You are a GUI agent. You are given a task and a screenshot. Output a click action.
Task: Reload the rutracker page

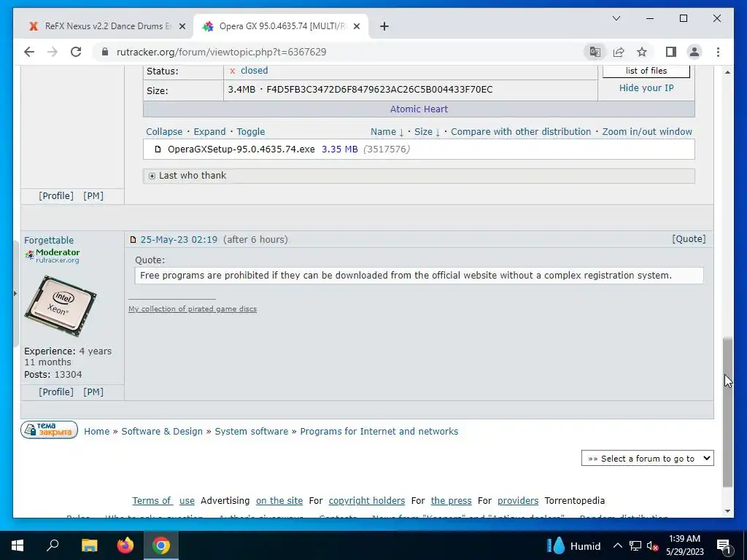tap(76, 52)
